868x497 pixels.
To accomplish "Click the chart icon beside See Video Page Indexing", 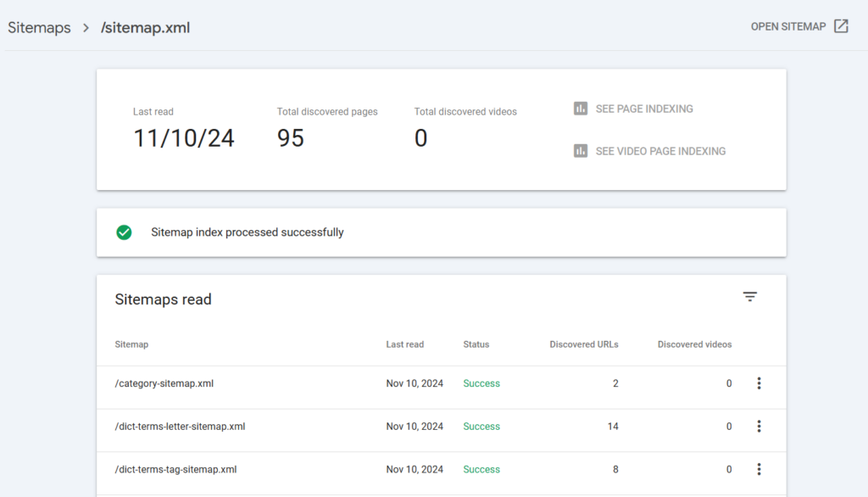I will pyautogui.click(x=580, y=151).
